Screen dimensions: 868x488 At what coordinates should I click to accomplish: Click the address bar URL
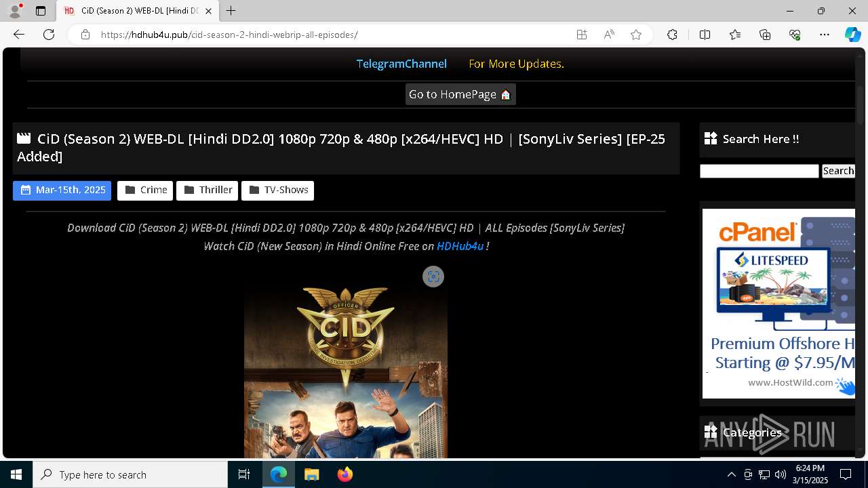[x=229, y=35]
